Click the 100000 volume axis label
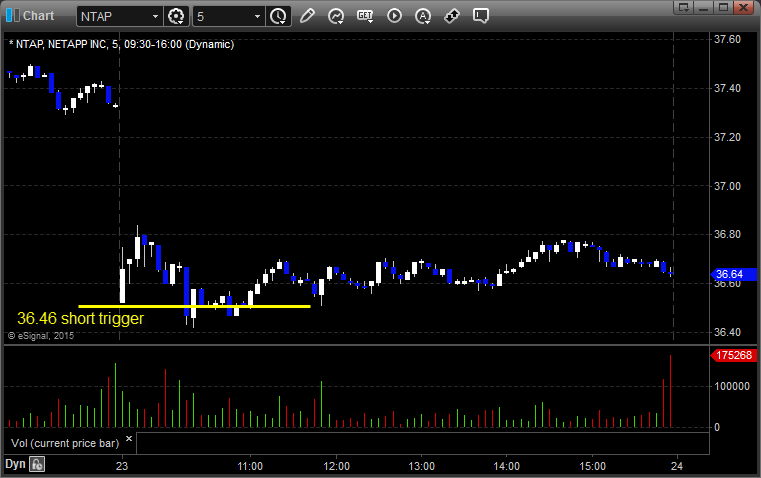Image resolution: width=761 pixels, height=478 pixels. pyautogui.click(x=732, y=386)
